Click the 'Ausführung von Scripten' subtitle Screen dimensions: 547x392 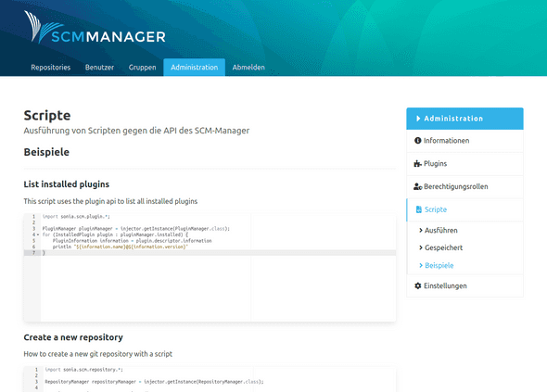(136, 131)
